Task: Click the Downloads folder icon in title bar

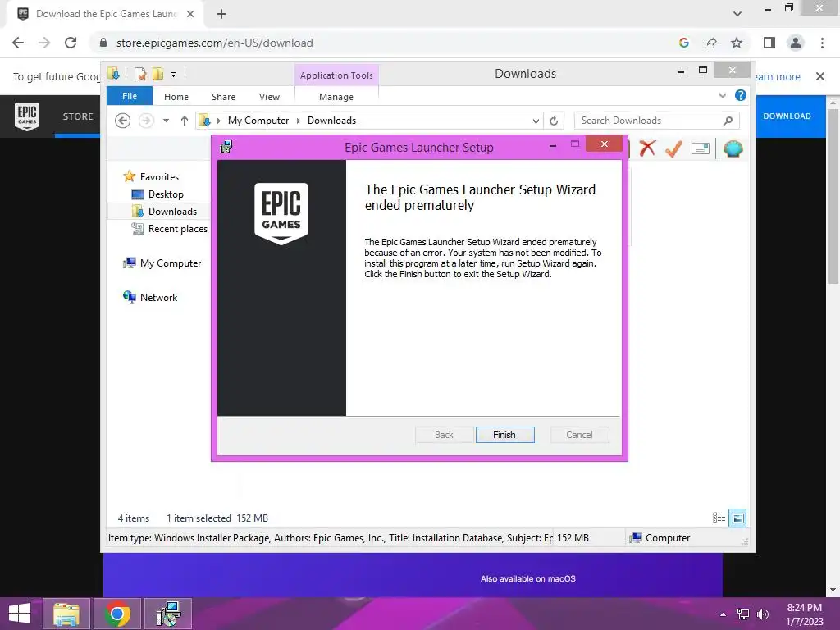Action: 113,73
